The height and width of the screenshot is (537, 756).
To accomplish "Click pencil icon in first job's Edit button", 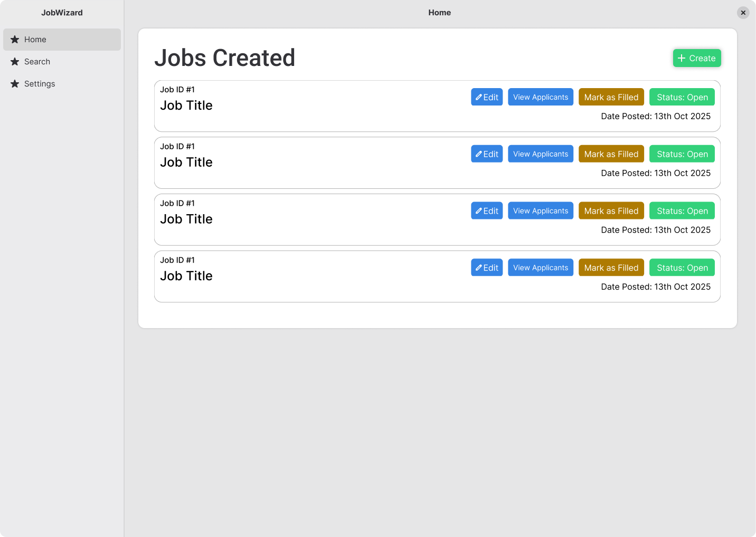I will (479, 97).
